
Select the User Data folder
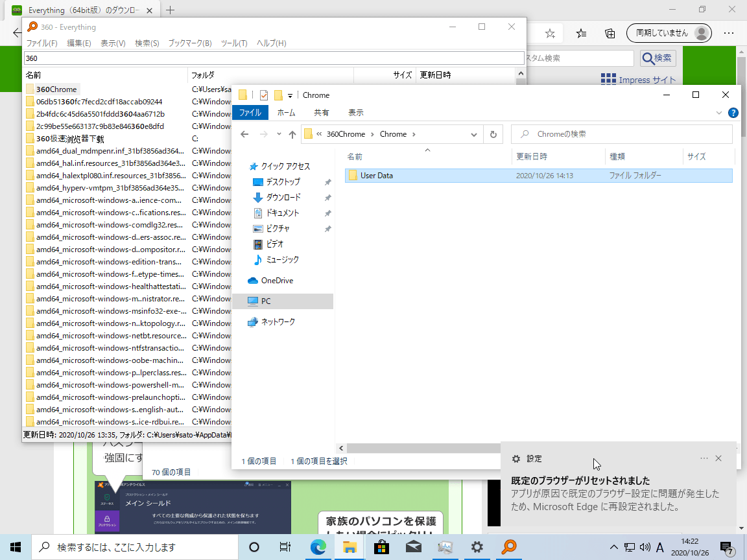pyautogui.click(x=377, y=176)
